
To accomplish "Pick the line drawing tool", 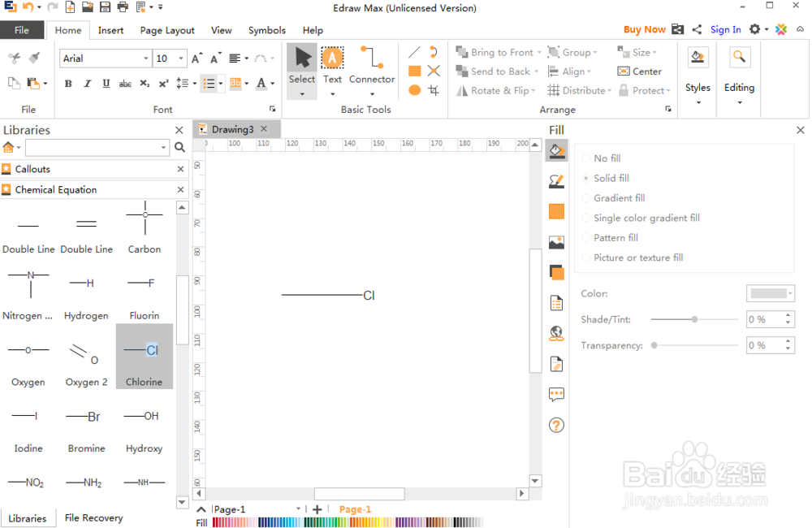I will coord(414,52).
